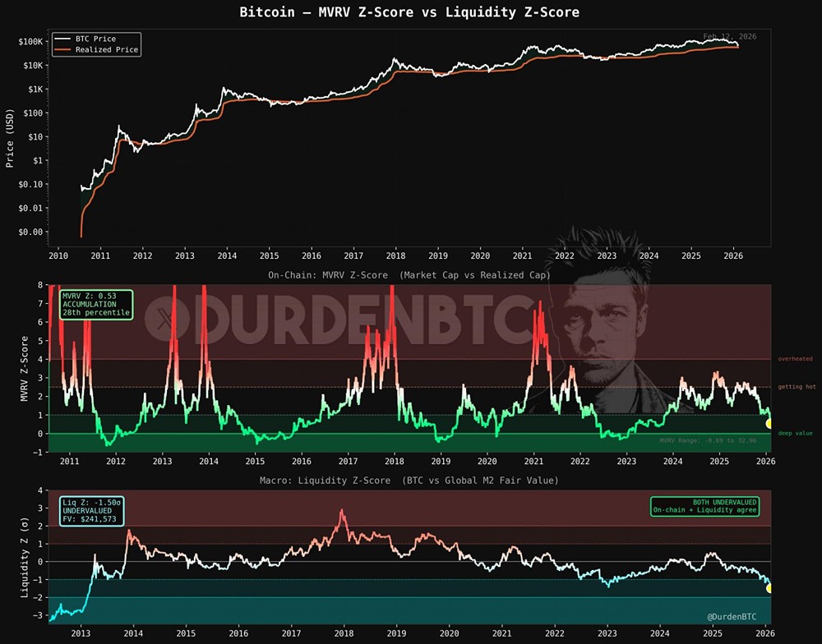822x644 pixels.
Task: Click the 'Price (USD)' axis label
Action: click(9, 138)
